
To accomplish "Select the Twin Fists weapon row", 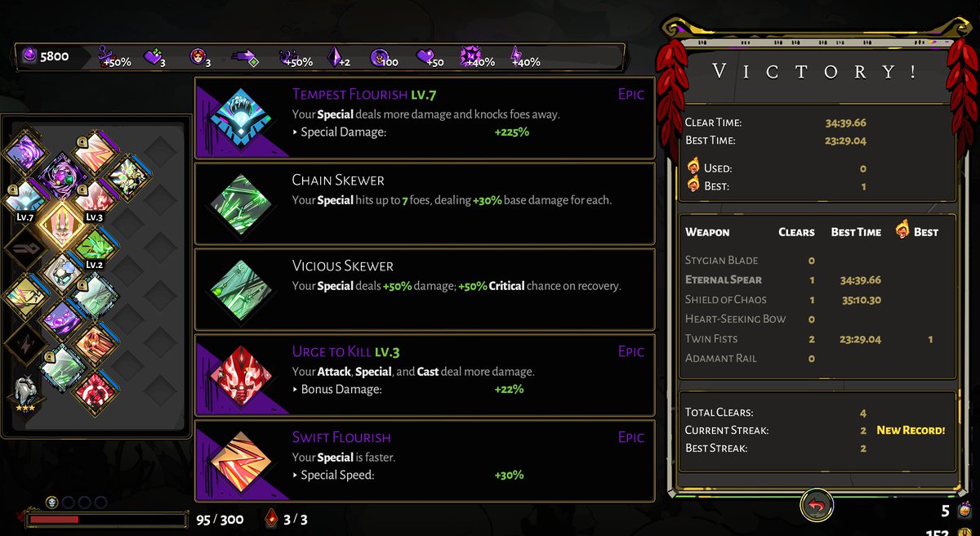I will [x=817, y=338].
